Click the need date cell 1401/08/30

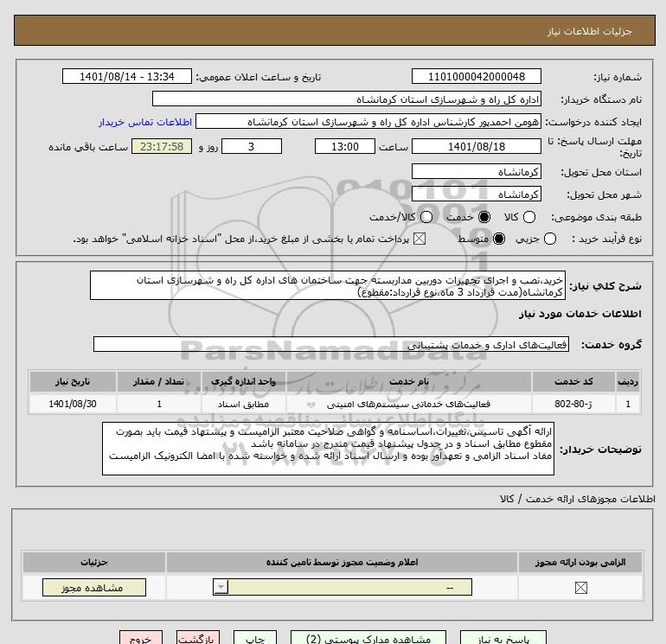73,404
